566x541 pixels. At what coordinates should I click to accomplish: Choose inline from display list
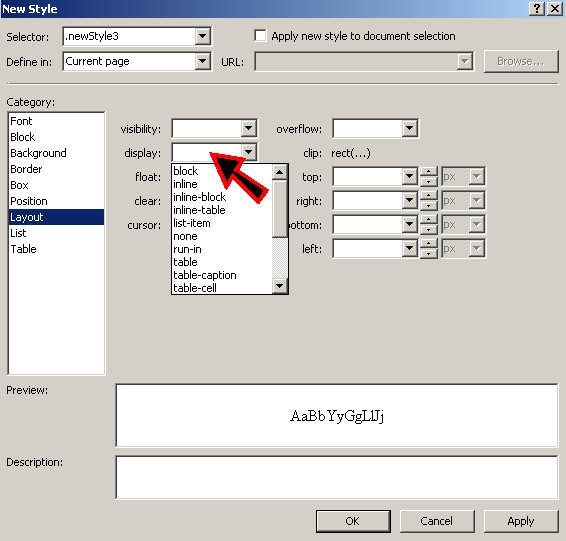coord(222,184)
